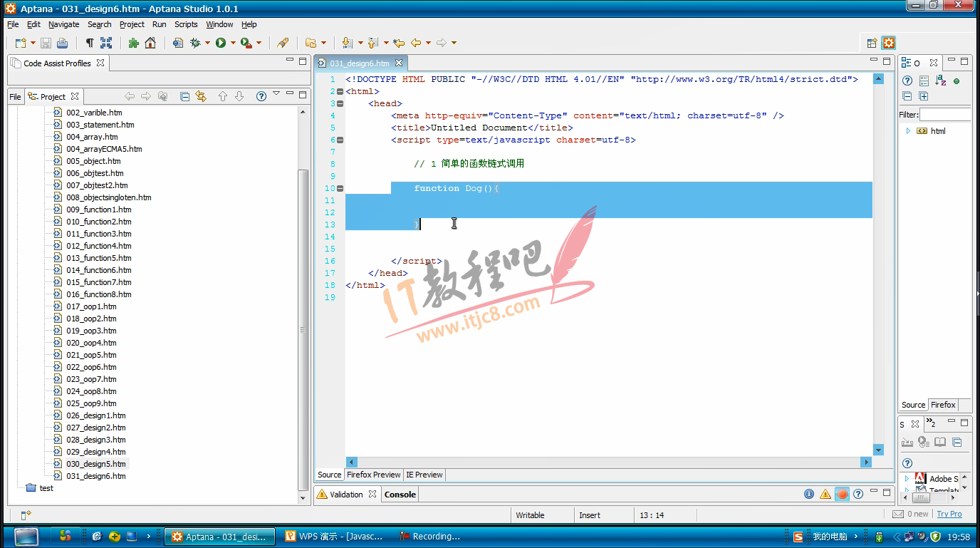This screenshot has height=548, width=980.
Task: Open the Run dropdown arrow
Action: [233, 43]
